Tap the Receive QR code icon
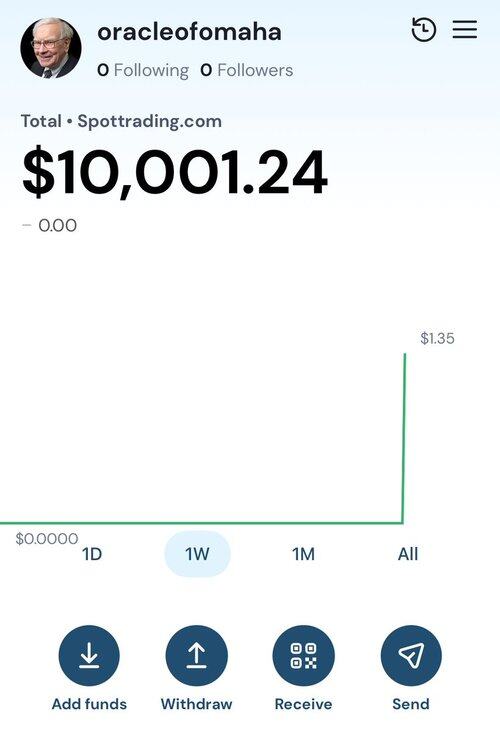 tap(303, 655)
